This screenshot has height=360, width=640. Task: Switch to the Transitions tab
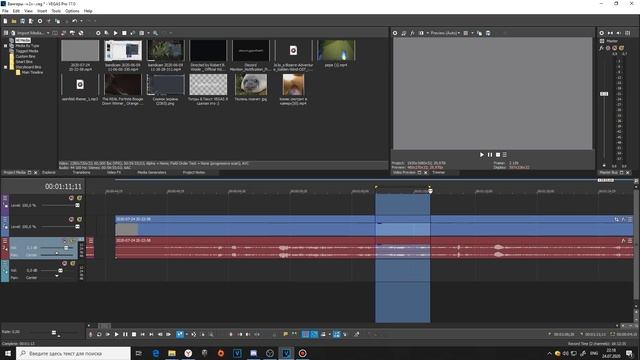click(81, 173)
